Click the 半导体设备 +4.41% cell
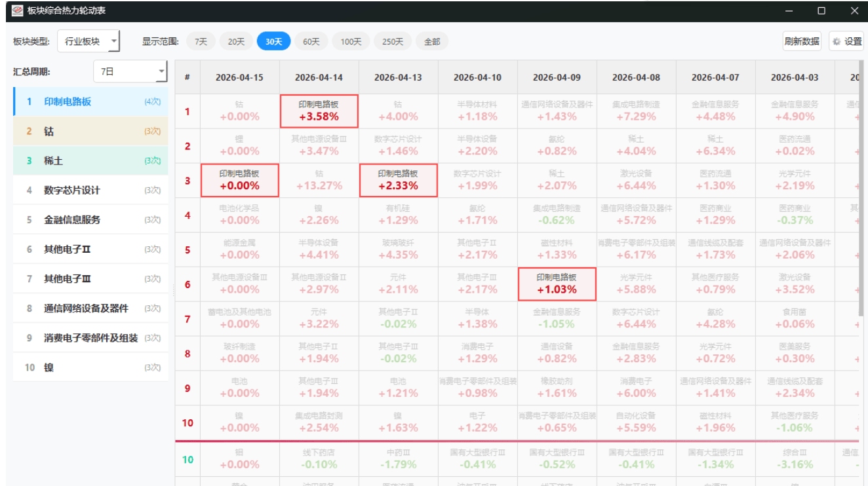The height and width of the screenshot is (486, 868). 319,250
